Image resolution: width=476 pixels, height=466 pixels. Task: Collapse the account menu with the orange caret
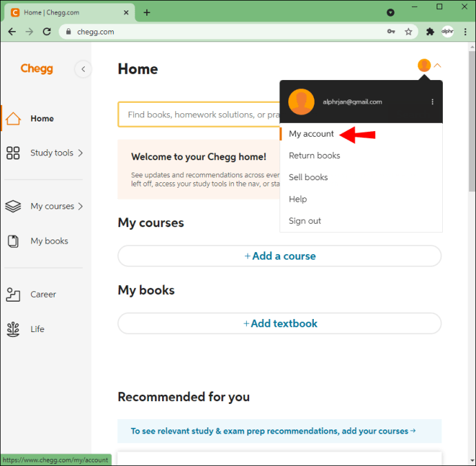coord(437,66)
